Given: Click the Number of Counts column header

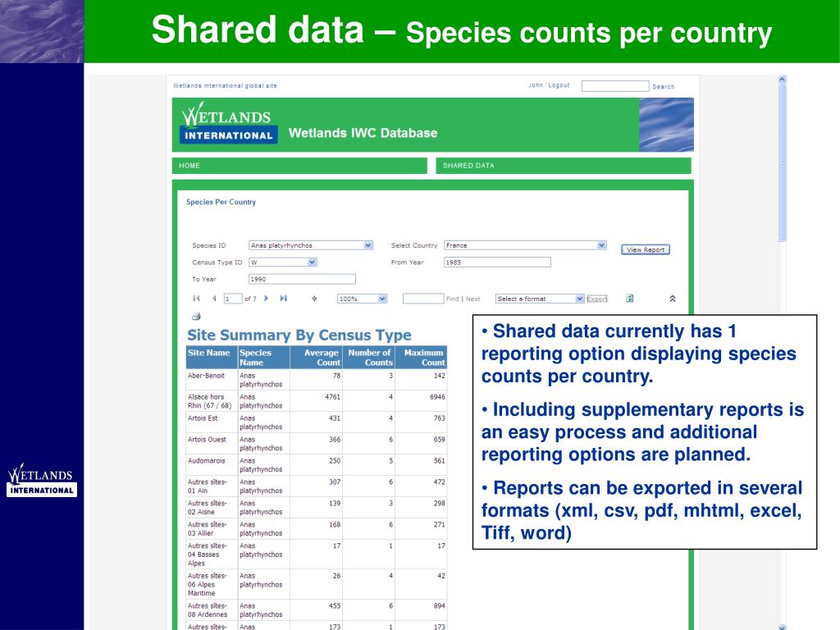Looking at the screenshot, I should (368, 358).
